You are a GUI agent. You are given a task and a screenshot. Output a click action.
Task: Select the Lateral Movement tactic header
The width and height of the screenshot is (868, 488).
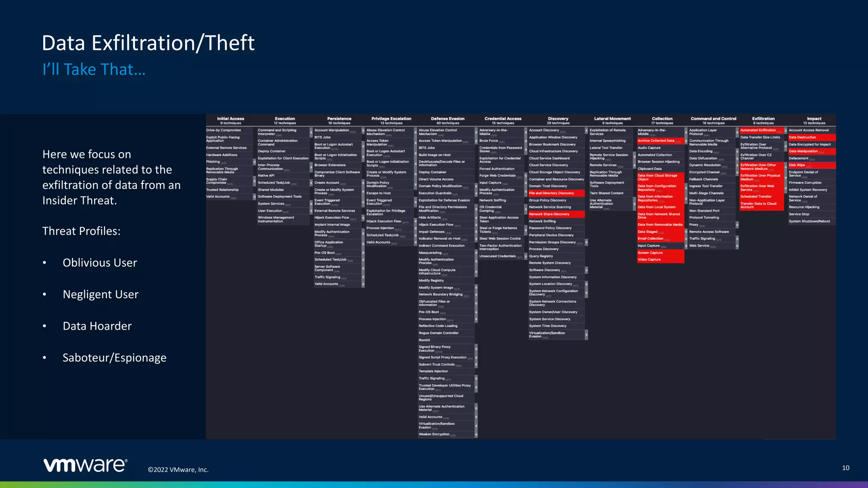click(612, 121)
